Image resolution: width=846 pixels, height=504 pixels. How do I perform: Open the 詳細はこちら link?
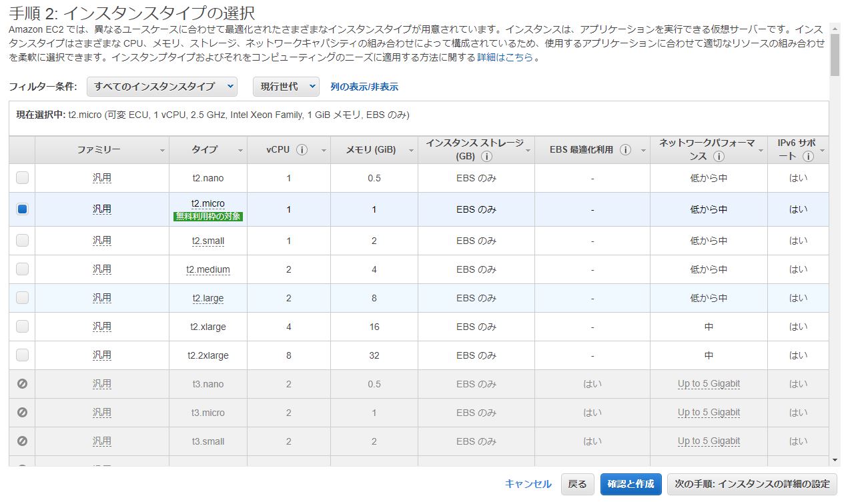tap(505, 57)
